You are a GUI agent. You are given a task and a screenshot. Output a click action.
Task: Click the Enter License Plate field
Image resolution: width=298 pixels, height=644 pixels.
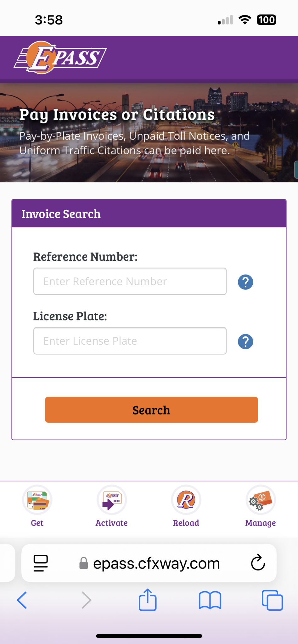click(x=130, y=341)
